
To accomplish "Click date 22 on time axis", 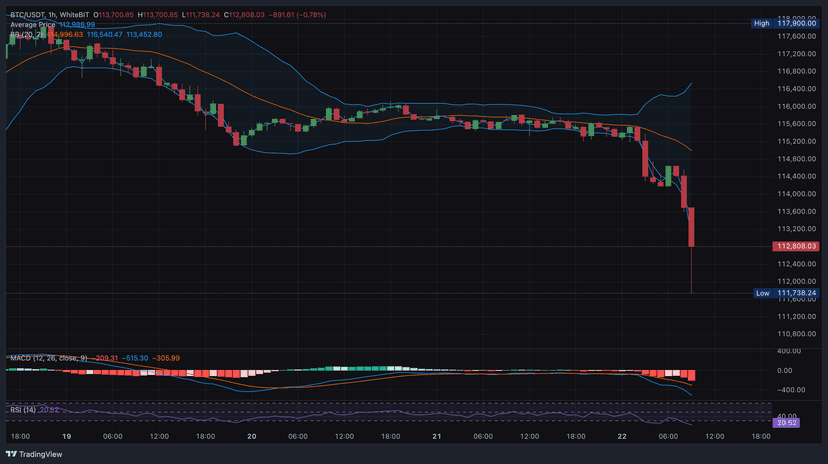I will [x=621, y=437].
